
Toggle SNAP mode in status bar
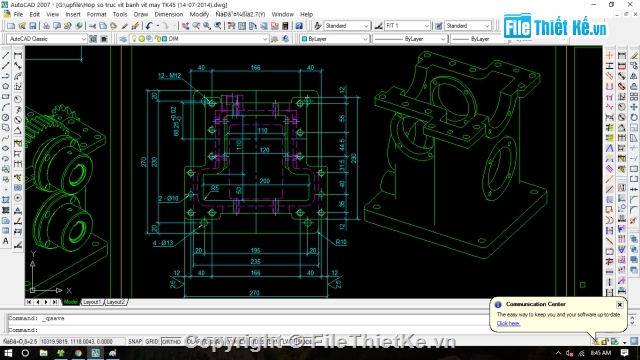tap(135, 341)
